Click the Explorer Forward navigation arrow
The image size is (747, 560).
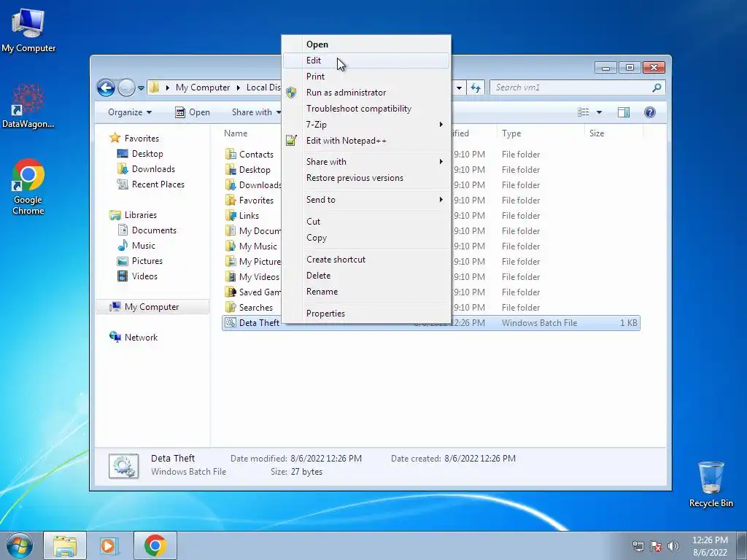[x=126, y=87]
